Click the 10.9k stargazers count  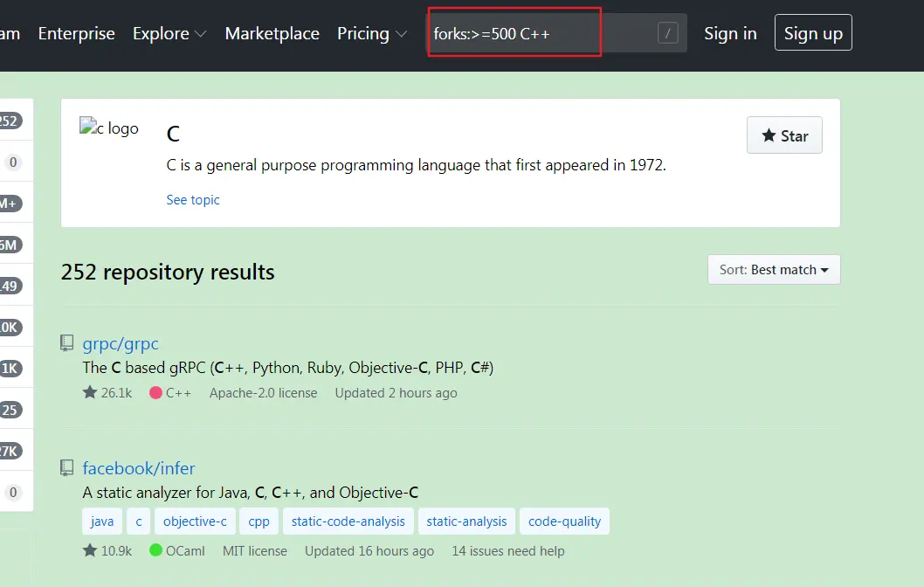click(x=107, y=550)
